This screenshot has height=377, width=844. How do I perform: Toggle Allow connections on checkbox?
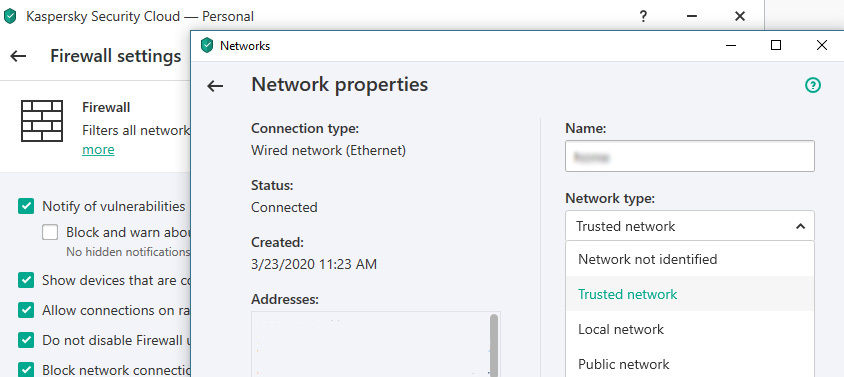tap(26, 310)
